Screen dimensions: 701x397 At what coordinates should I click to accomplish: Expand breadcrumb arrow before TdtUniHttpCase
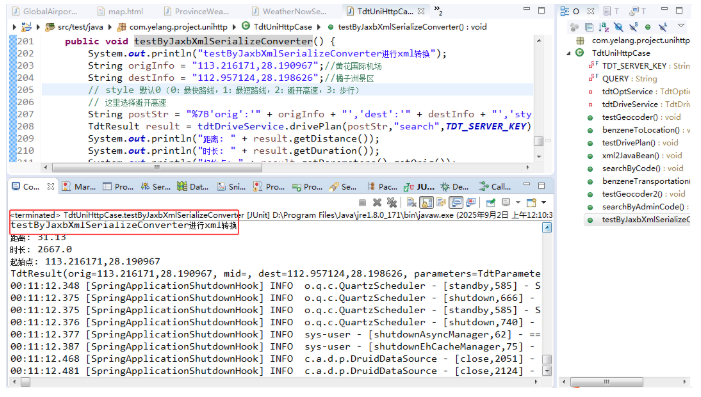coord(234,27)
